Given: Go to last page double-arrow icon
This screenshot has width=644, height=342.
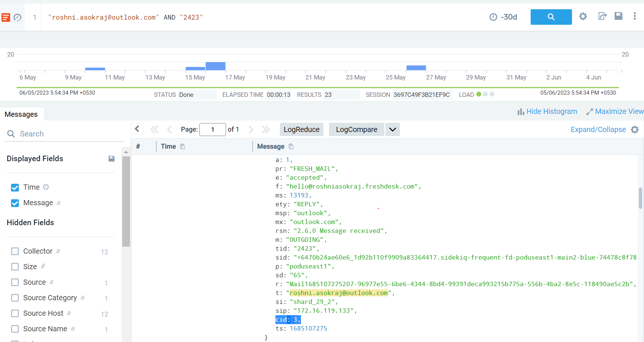Looking at the screenshot, I should click(x=266, y=129).
